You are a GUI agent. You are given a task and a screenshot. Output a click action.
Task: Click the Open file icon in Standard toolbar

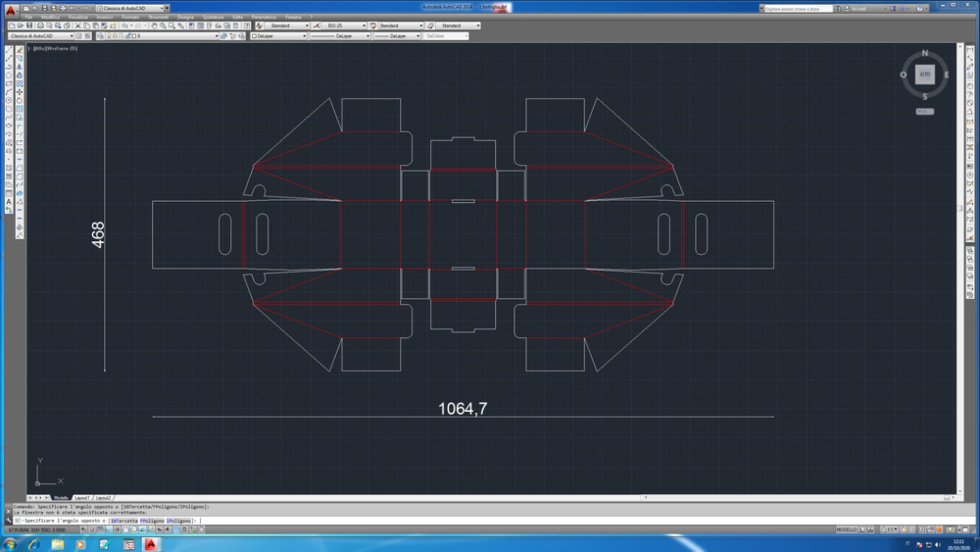click(20, 25)
